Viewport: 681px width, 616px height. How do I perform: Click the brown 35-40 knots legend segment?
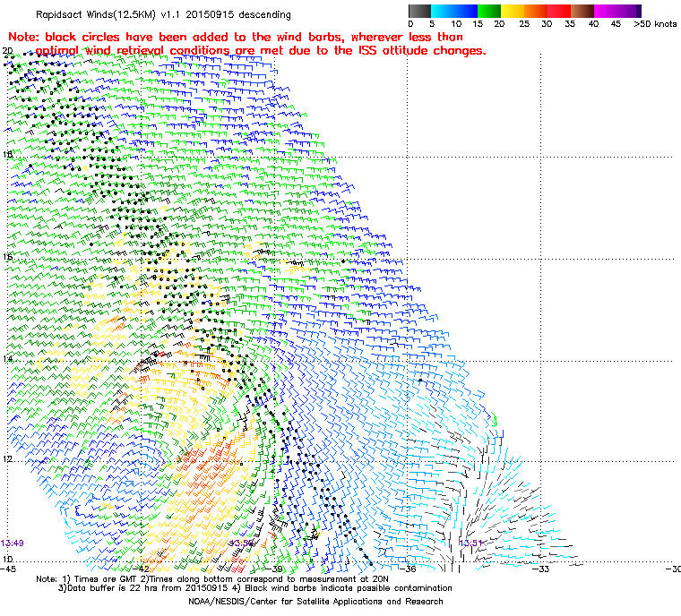tap(582, 11)
